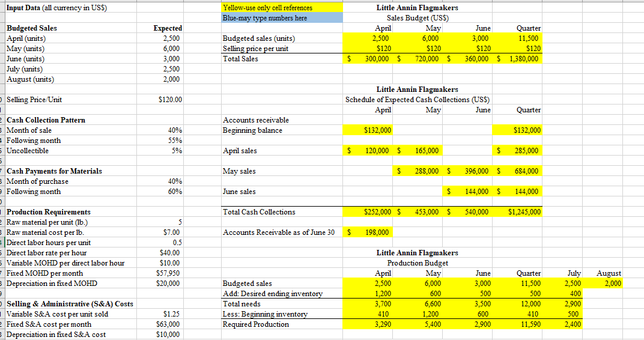644x340 pixels.
Task: Select the $57,950 fixed MOHD cell
Action: (160, 273)
